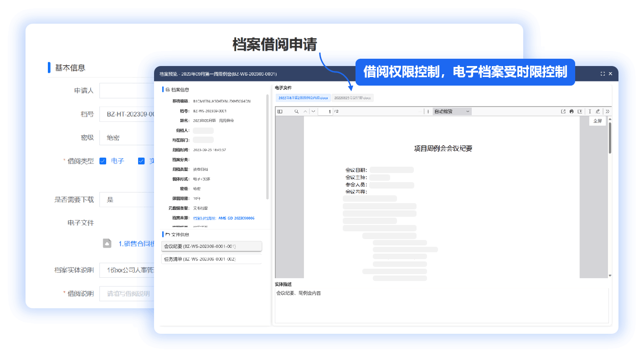Screen dimensions: 644x357
Task: Click the 载体形式 value 电子+实体
Action: click(x=202, y=179)
